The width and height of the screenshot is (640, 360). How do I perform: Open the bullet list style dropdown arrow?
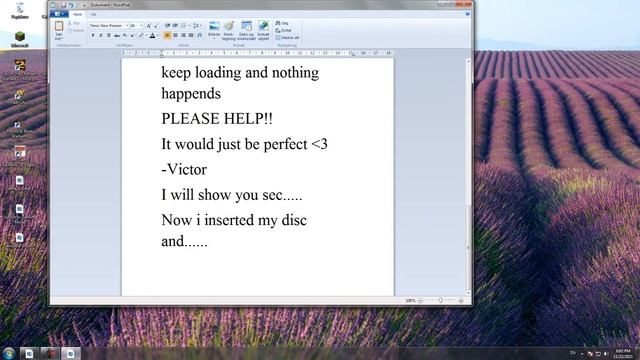189,26
